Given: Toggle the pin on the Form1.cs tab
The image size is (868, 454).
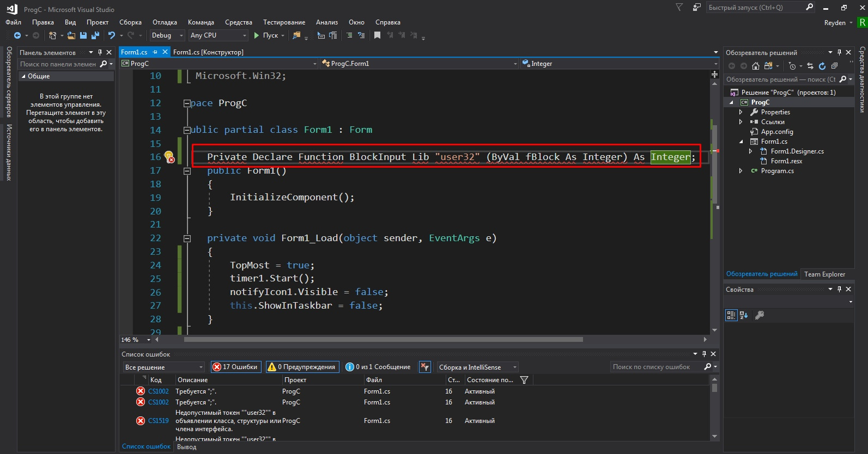Looking at the screenshot, I should click(155, 52).
